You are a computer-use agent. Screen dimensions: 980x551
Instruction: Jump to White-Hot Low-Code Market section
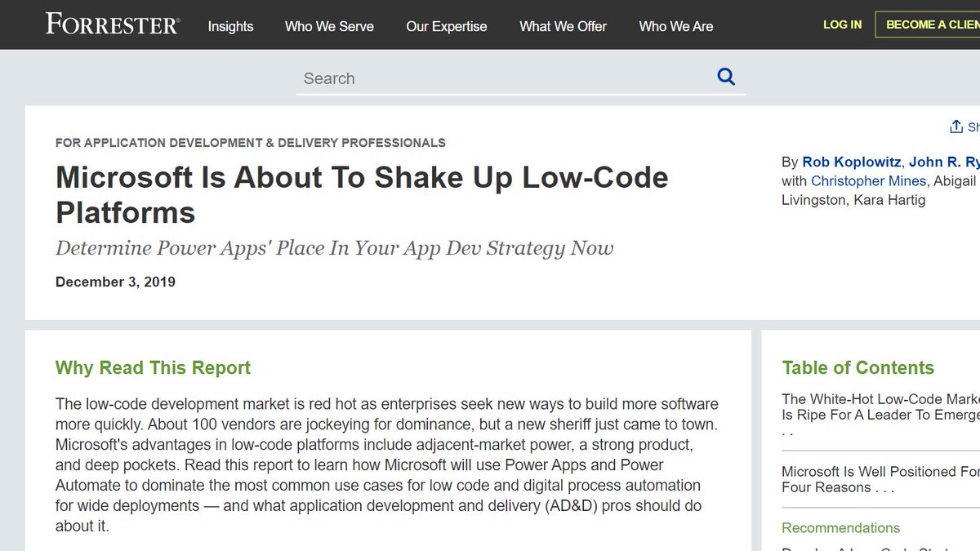(880, 414)
